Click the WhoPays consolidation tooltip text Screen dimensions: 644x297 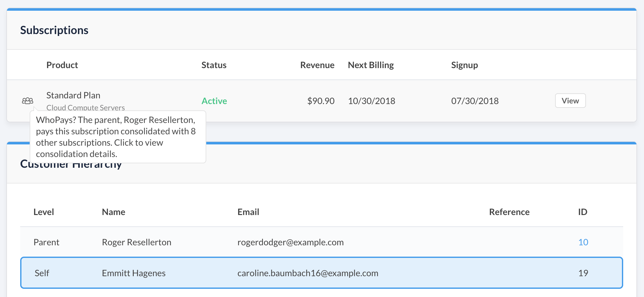(x=115, y=137)
